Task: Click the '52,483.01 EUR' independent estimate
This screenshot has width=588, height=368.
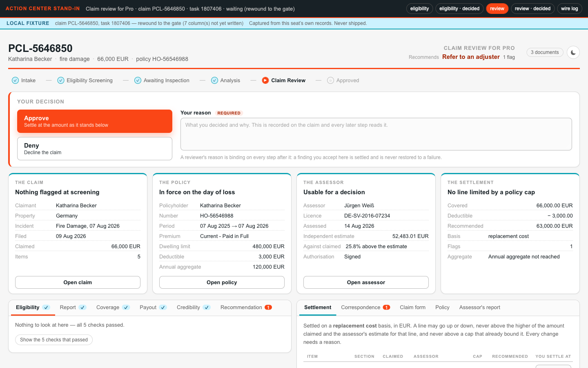Action: pyautogui.click(x=410, y=236)
